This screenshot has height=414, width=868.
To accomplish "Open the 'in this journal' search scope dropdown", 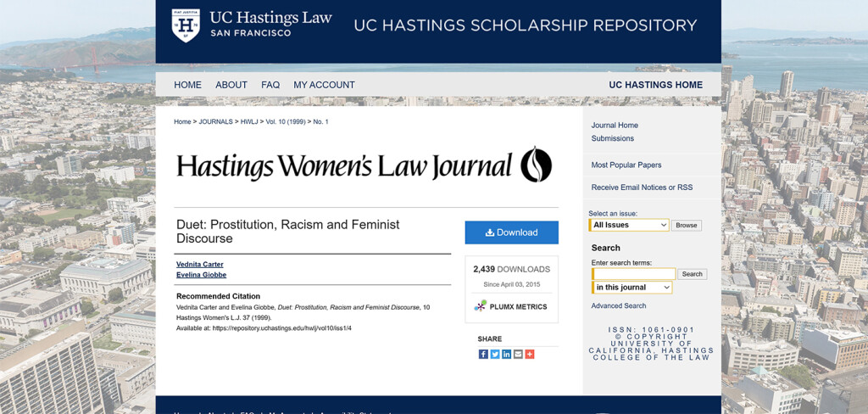I will click(x=632, y=287).
